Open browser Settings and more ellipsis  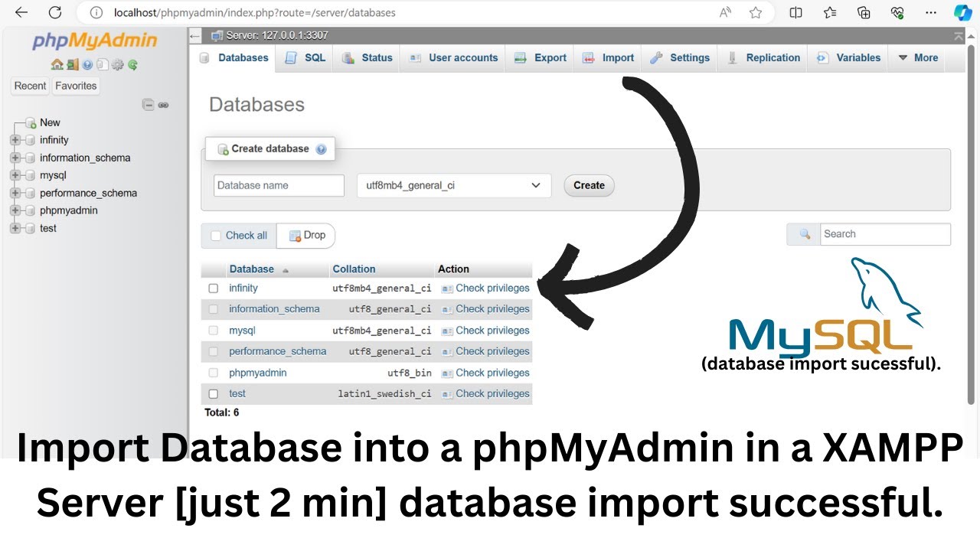(x=931, y=12)
